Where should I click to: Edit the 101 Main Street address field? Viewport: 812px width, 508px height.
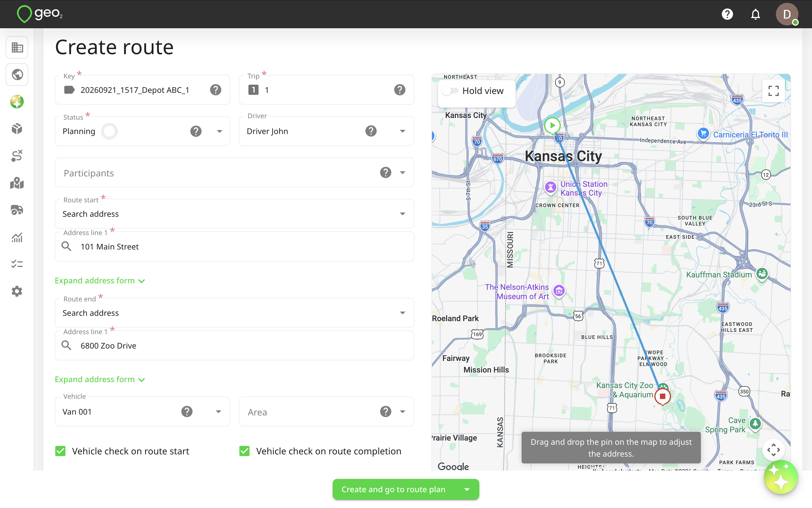point(235,247)
